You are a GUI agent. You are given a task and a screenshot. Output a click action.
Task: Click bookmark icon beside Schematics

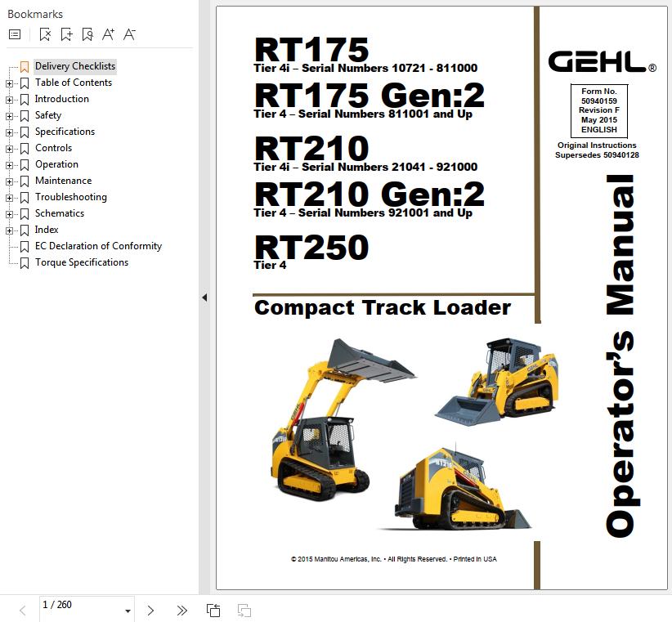25,214
